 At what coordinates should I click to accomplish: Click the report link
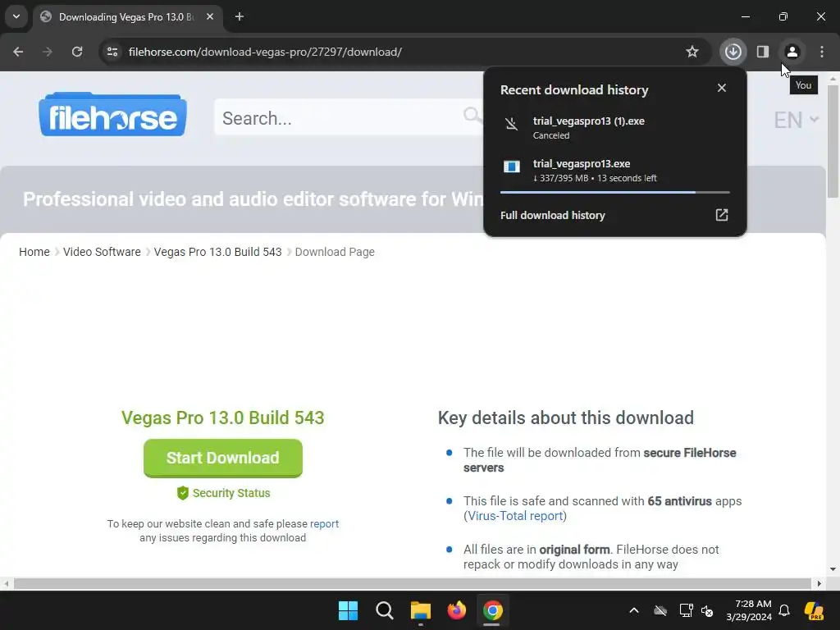(324, 524)
